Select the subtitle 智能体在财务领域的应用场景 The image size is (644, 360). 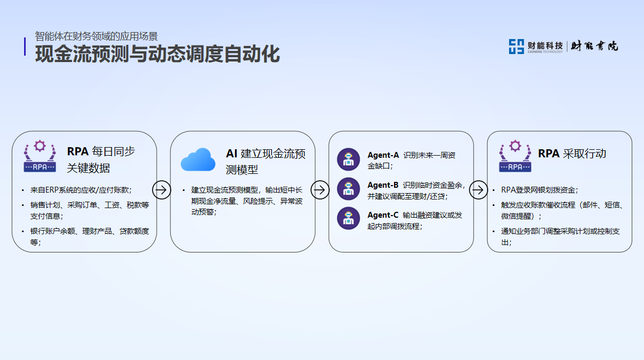(x=96, y=36)
